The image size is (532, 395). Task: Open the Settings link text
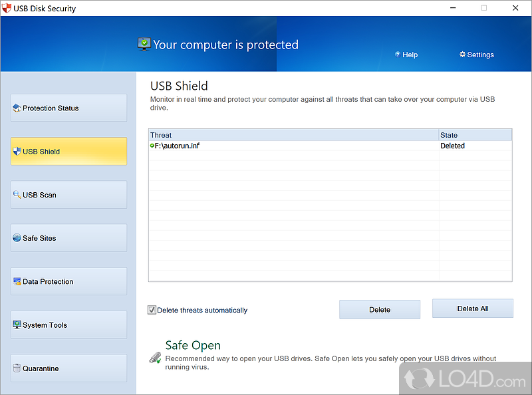tap(480, 55)
